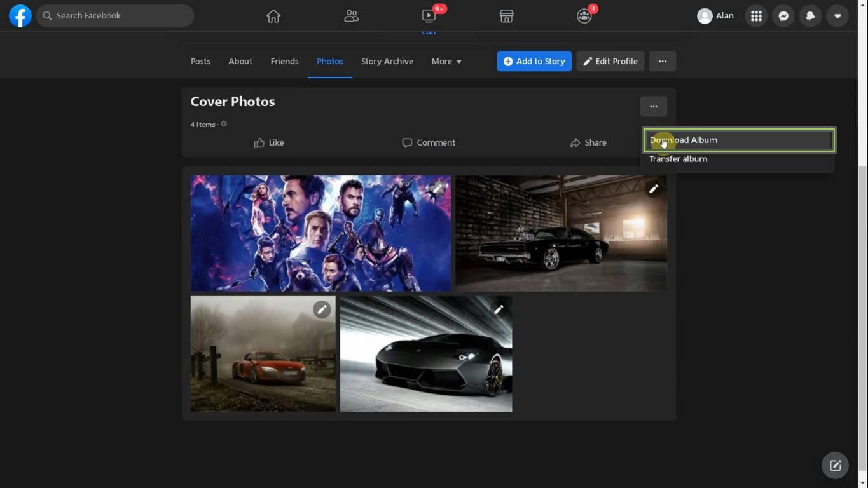The height and width of the screenshot is (488, 868).
Task: Click the 4 Items count text
Action: point(203,125)
